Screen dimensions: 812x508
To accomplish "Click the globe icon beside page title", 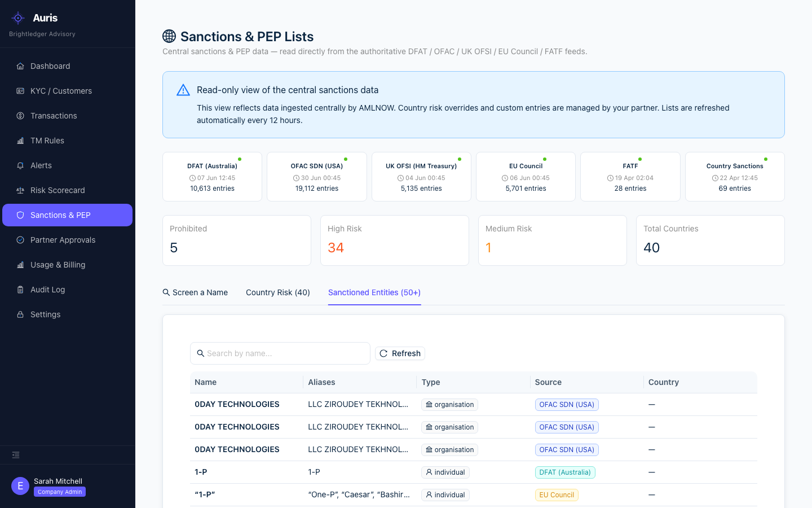I will [x=169, y=36].
